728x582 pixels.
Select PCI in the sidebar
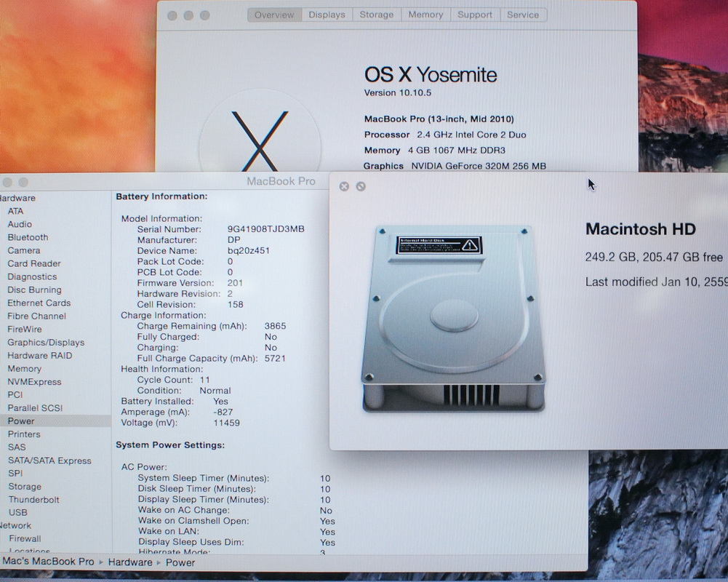click(x=15, y=395)
